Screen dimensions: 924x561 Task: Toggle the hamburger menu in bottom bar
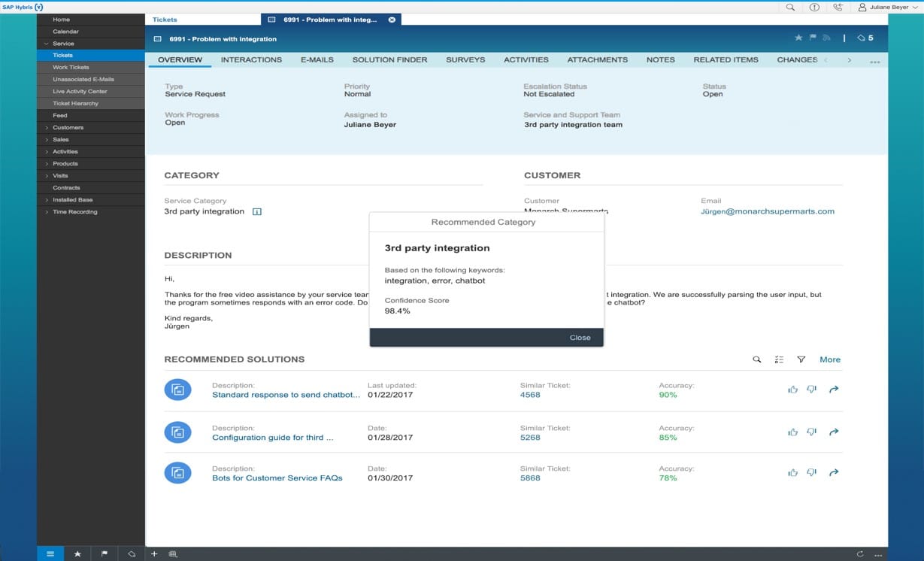[x=50, y=554]
